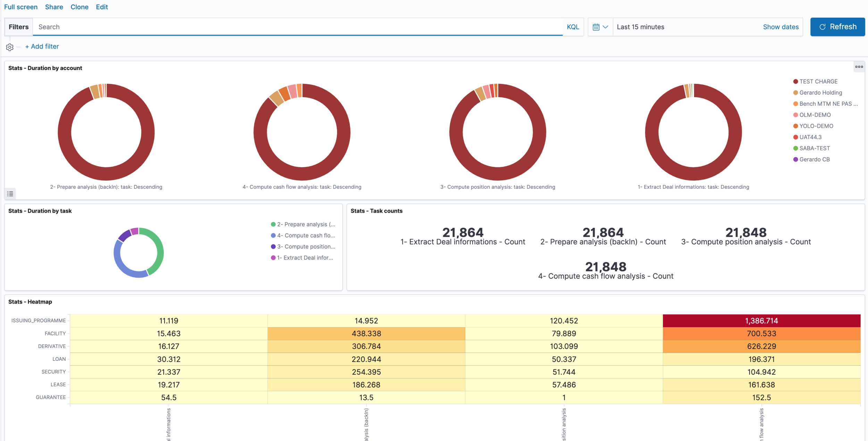Enter dashboard Edit mode
This screenshot has height=441, width=868.
coord(102,7)
